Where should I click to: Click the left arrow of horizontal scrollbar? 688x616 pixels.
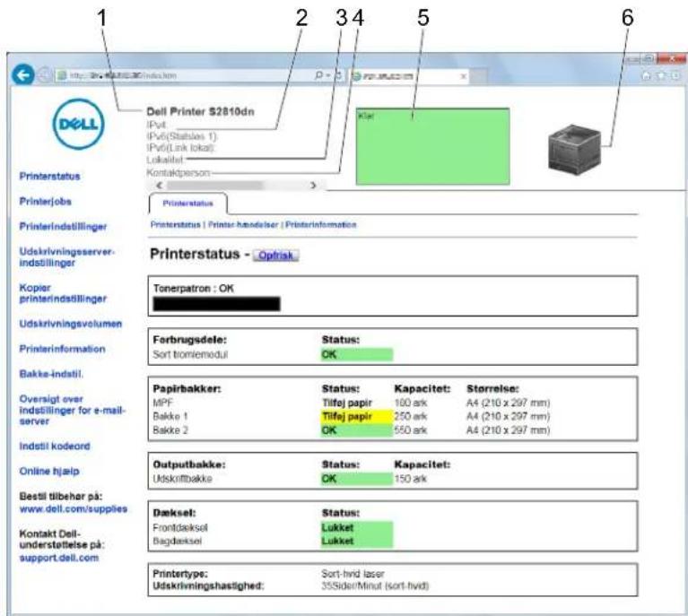160,185
